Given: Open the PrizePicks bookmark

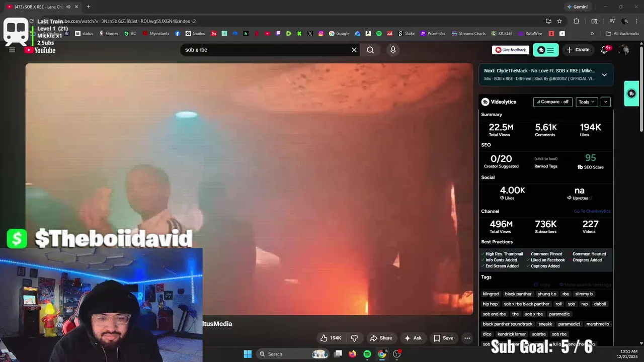Looking at the screenshot, I should pos(433,34).
